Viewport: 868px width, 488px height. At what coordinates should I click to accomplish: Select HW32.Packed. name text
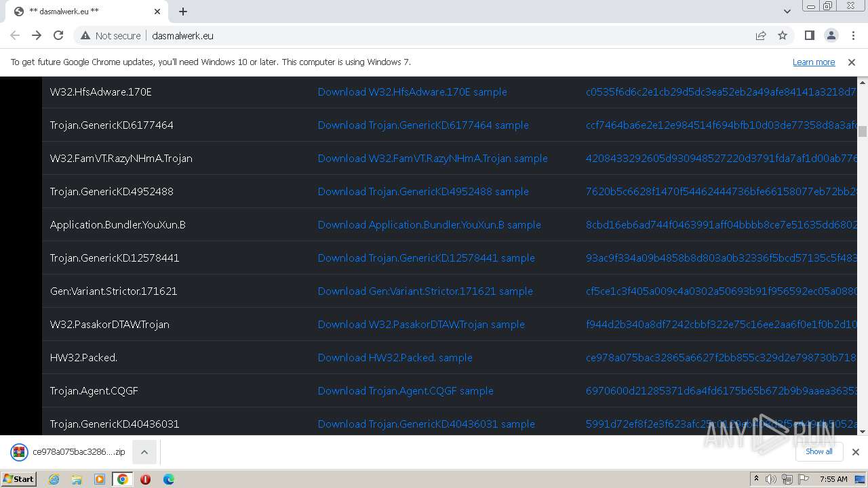[84, 357]
